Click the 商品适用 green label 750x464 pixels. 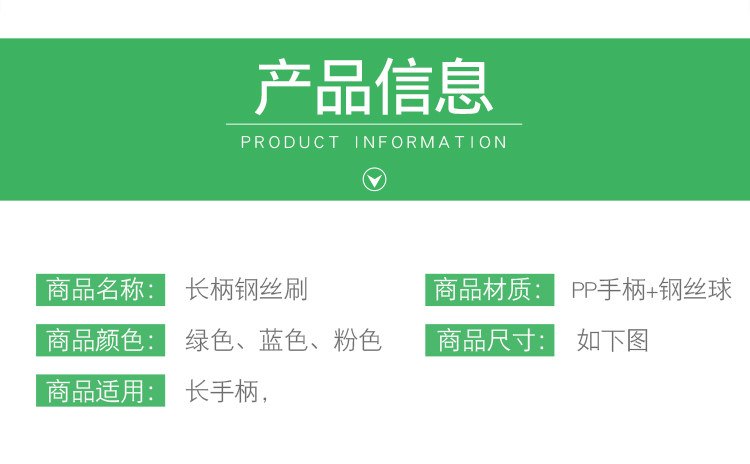(100, 390)
